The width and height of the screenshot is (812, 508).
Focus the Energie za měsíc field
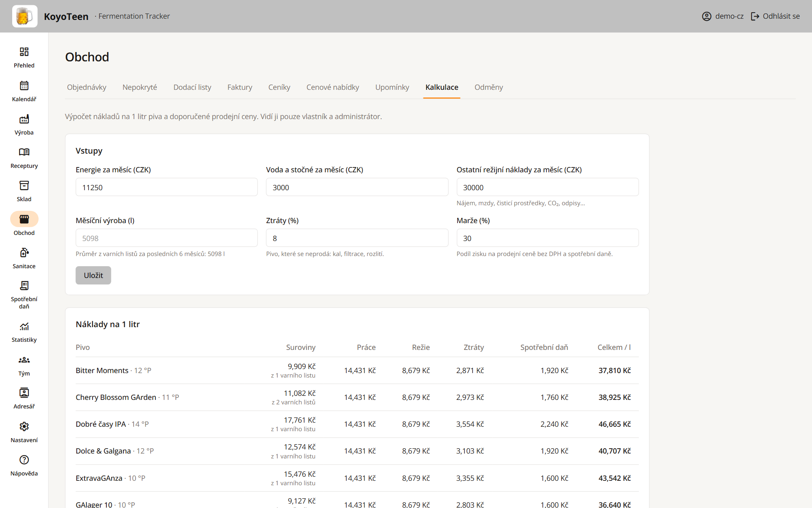tap(166, 187)
